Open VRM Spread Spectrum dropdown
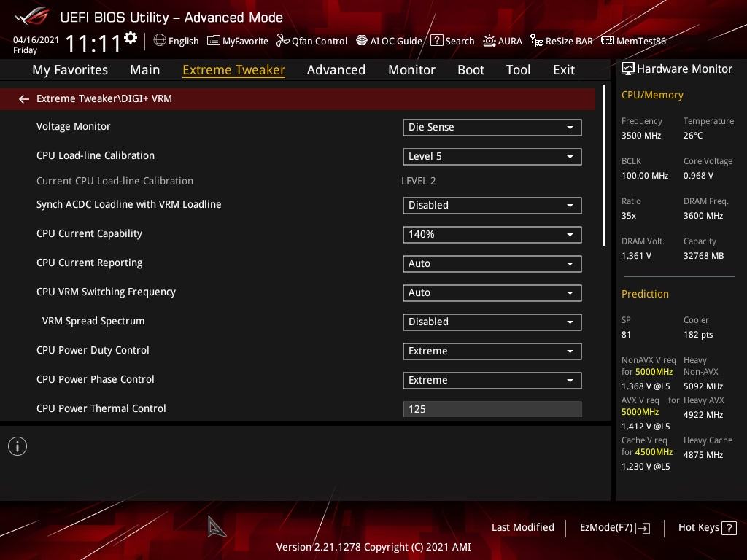Screen dimensions: 747x560 pyautogui.click(x=492, y=322)
